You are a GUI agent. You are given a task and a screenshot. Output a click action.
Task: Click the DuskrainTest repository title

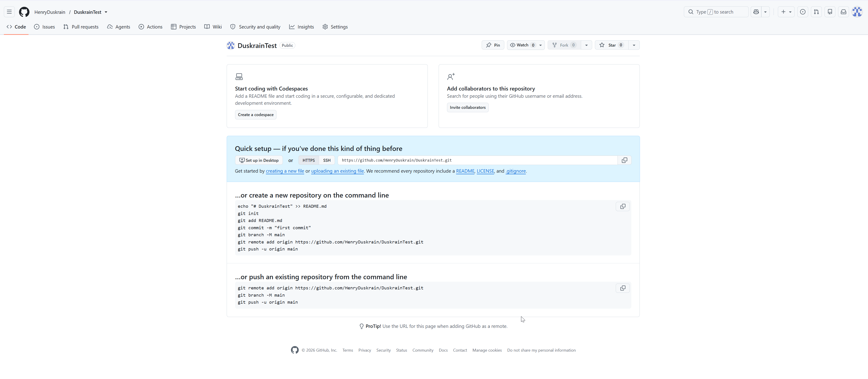257,45
